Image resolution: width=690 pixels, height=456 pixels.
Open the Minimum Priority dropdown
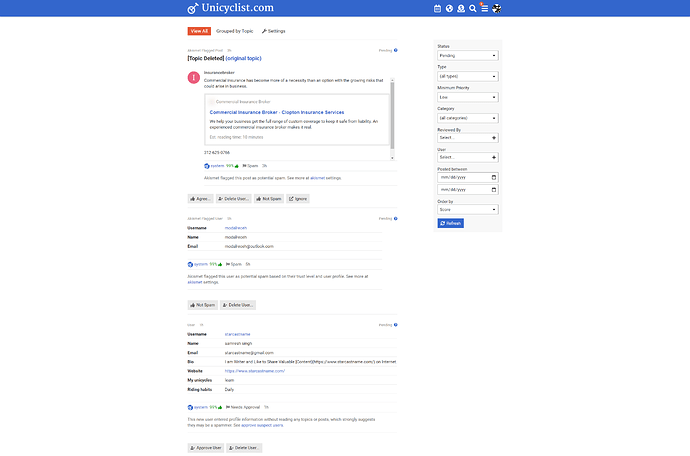click(x=468, y=97)
